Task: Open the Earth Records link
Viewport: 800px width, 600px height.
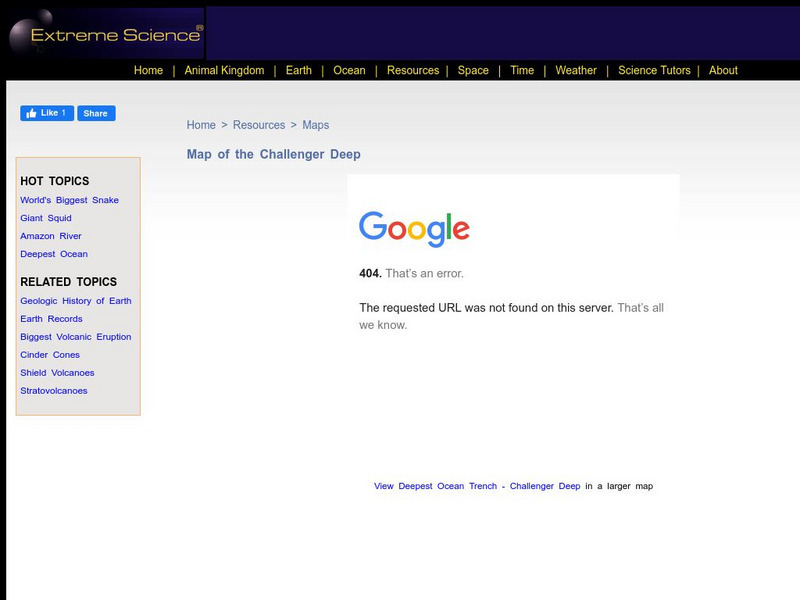Action: point(51,319)
